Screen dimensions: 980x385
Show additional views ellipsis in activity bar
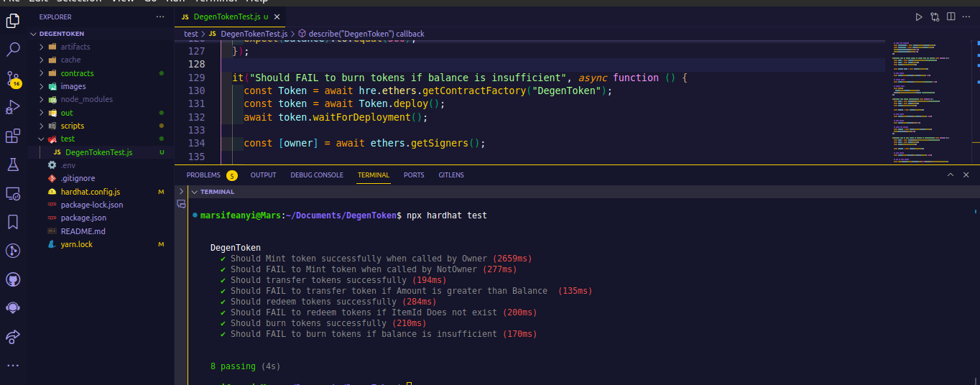13,365
